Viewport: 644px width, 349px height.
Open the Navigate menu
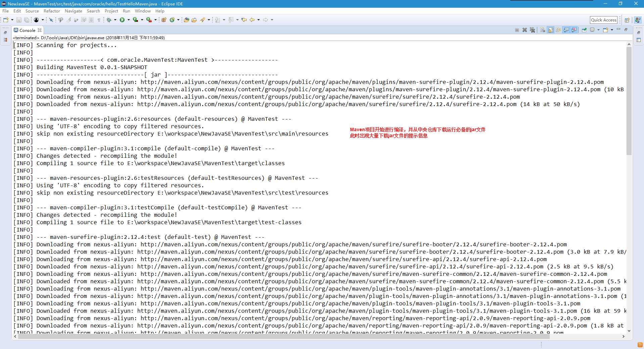click(x=73, y=11)
